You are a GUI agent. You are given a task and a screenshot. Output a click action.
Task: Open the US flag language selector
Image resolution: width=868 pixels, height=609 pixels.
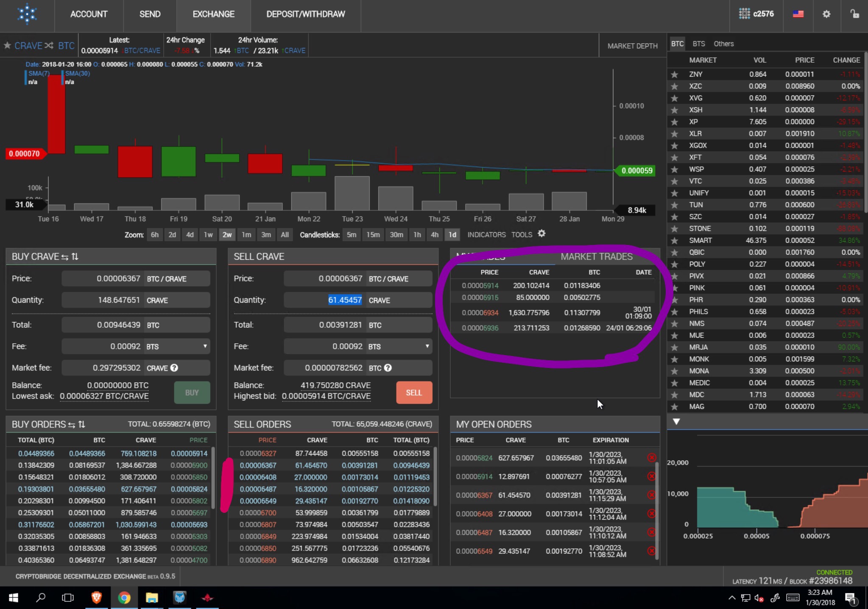798,14
